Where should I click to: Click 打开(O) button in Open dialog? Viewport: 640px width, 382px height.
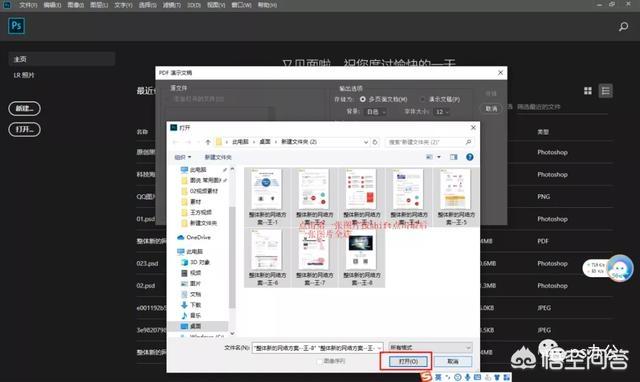tap(408, 362)
